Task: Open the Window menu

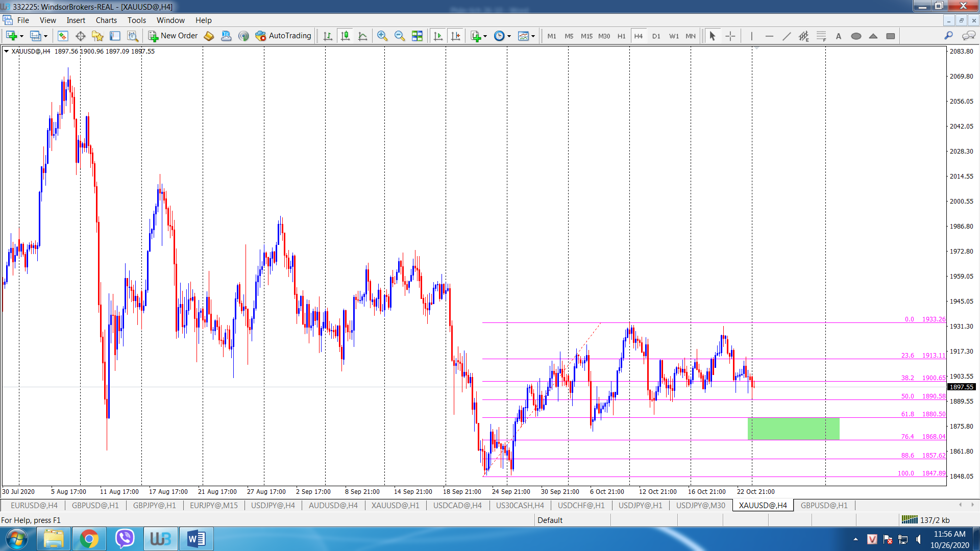Action: pos(170,20)
